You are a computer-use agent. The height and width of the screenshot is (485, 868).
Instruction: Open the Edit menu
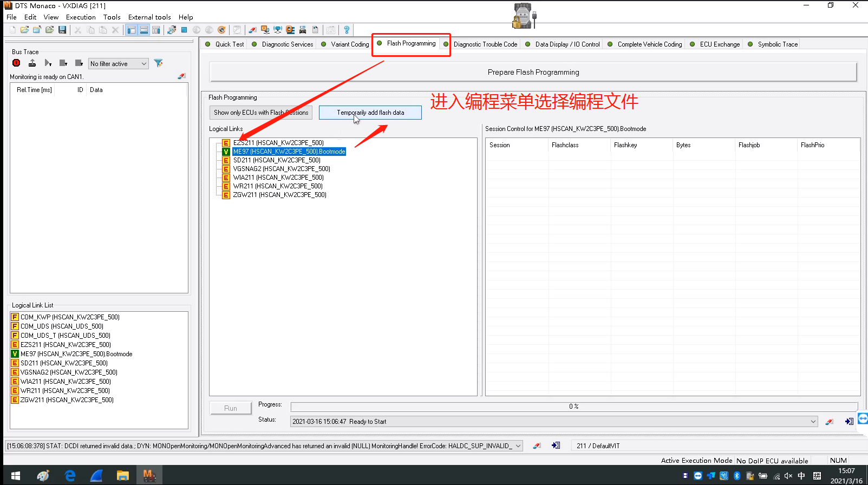point(30,17)
